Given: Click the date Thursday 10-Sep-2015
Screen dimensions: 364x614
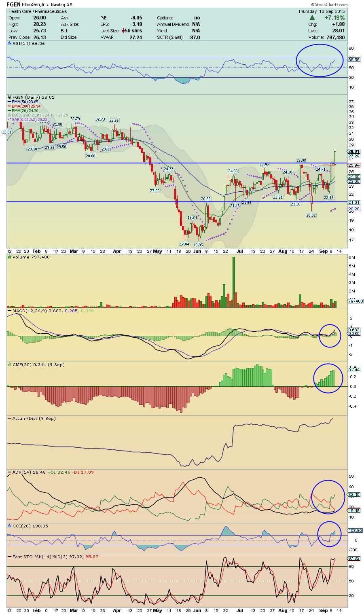Looking at the screenshot, I should click(322, 11).
